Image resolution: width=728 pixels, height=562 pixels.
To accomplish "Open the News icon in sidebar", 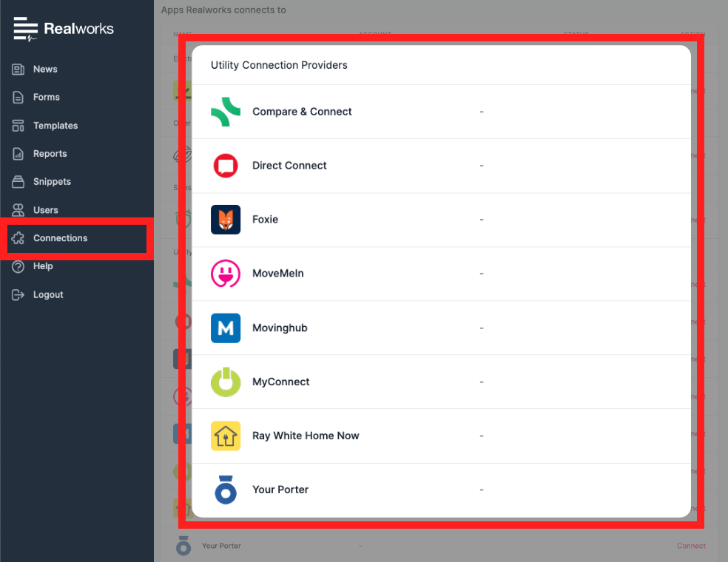I will (x=18, y=70).
